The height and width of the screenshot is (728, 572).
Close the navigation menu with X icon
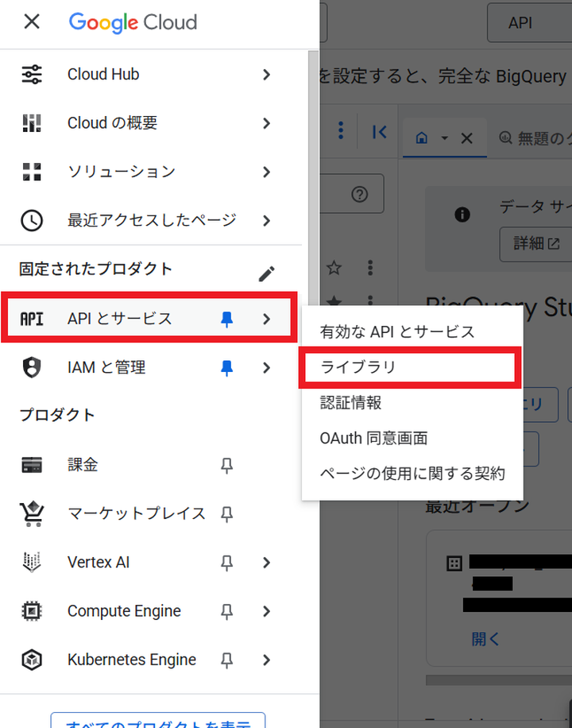(32, 21)
